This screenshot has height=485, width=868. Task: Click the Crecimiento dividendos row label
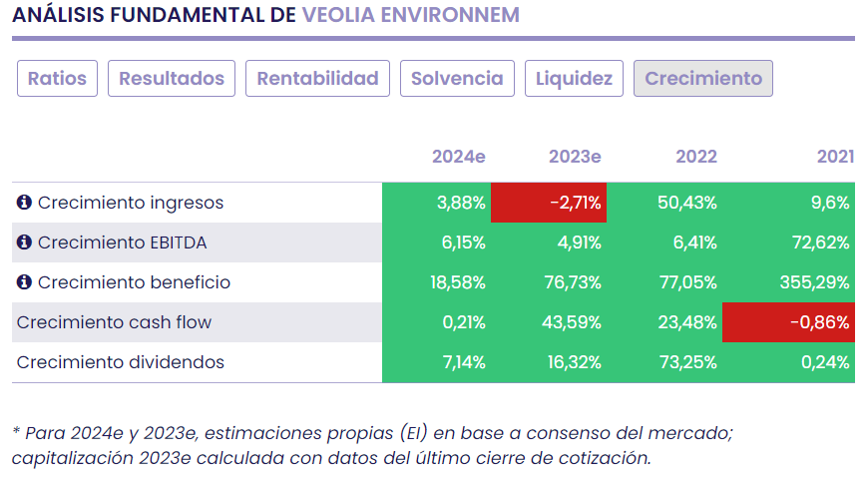[120, 362]
